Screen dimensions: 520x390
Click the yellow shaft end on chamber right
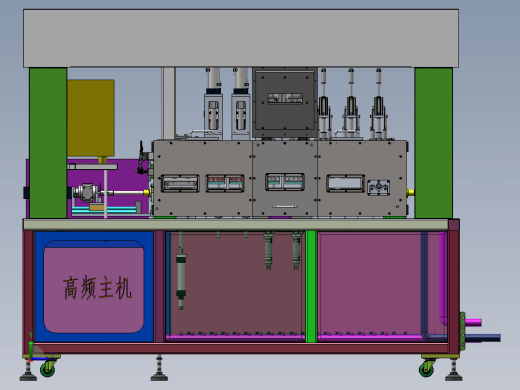tap(411, 192)
